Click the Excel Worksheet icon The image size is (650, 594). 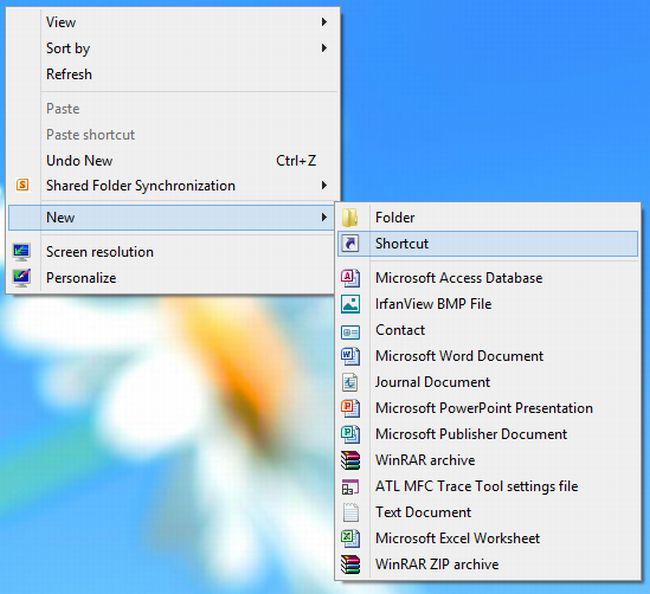tap(350, 538)
